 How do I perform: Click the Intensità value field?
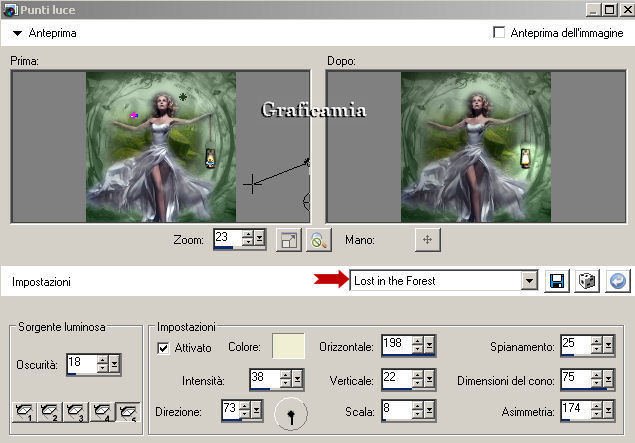(265, 379)
